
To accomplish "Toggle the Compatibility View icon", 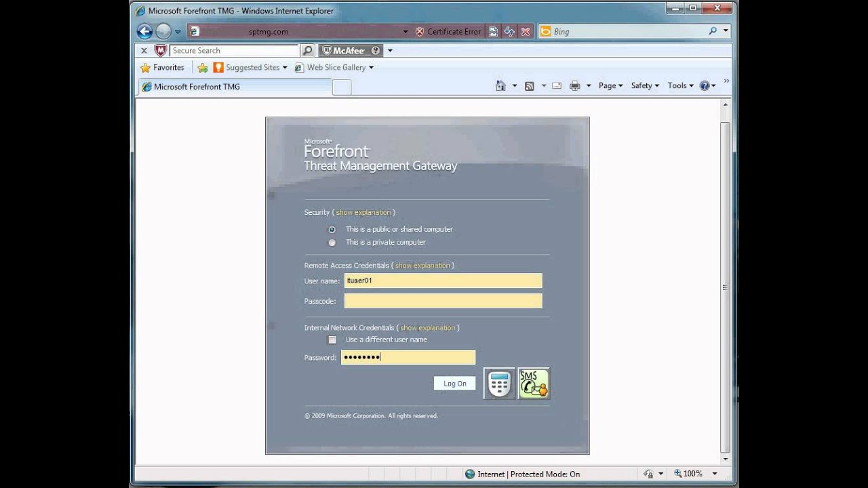I will (x=494, y=31).
